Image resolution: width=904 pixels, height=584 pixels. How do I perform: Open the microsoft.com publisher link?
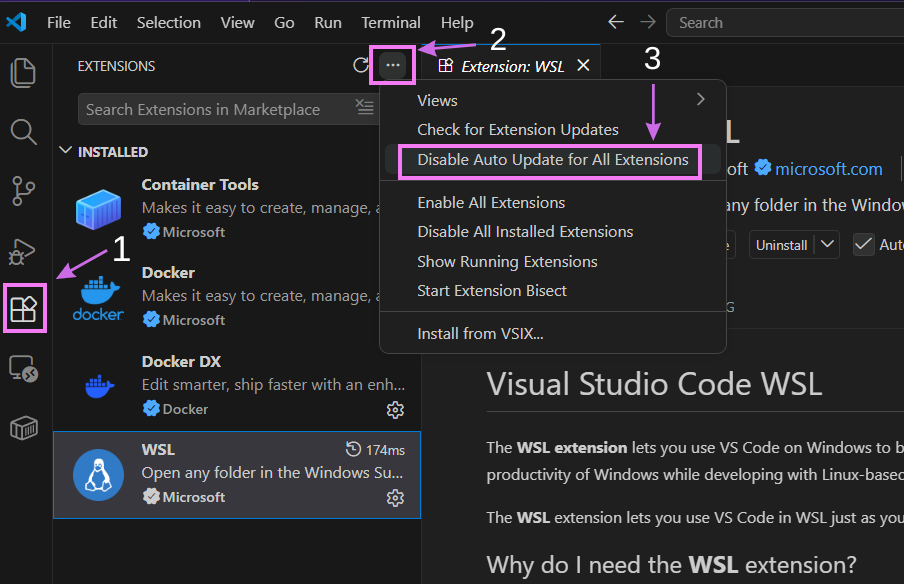pos(828,169)
